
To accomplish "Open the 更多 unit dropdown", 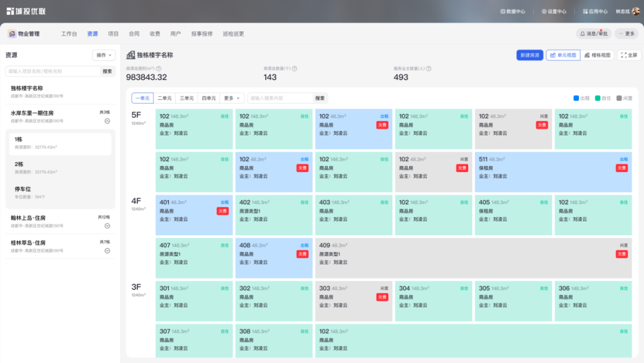I will click(233, 98).
